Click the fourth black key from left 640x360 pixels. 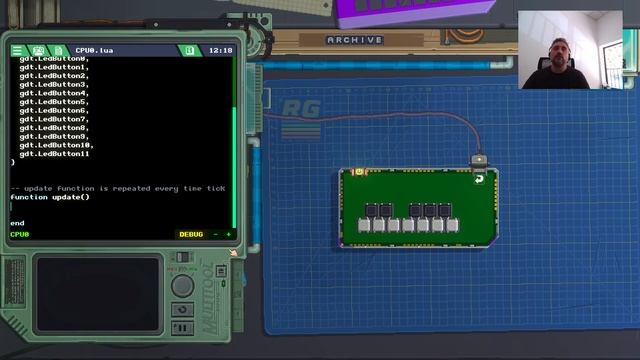430,210
